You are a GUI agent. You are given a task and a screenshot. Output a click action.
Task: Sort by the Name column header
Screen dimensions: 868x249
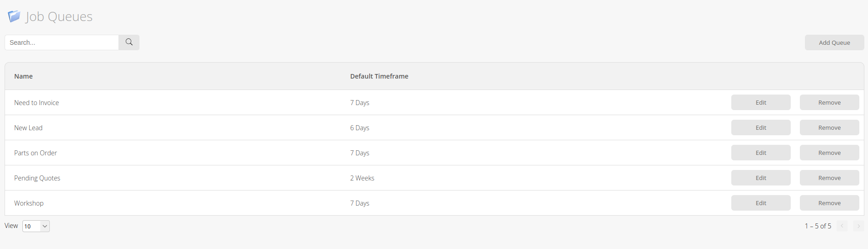(x=23, y=76)
